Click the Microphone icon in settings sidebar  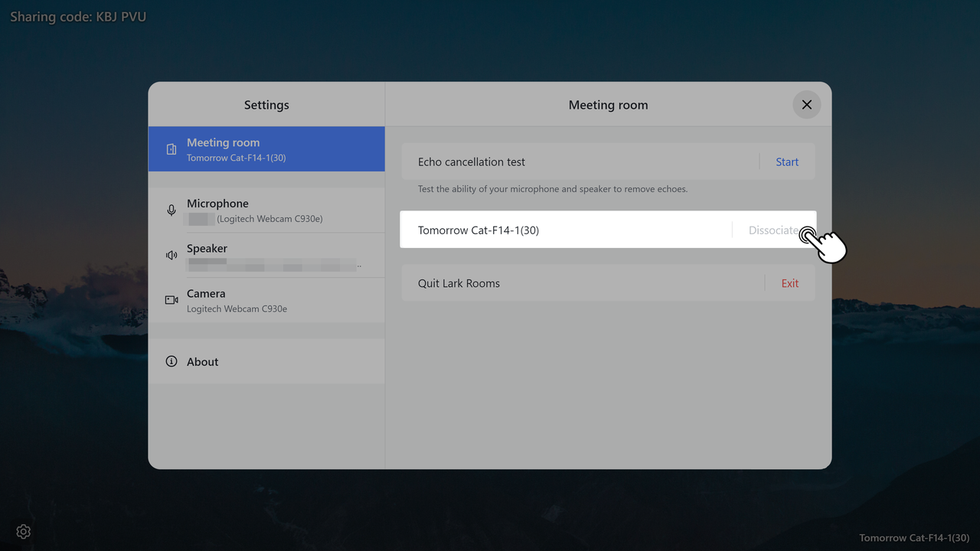click(171, 210)
